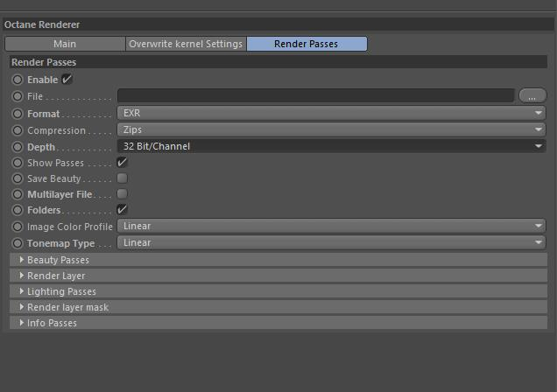The width and height of the screenshot is (557, 392).
Task: Expand the Info Passes section
Action: [x=278, y=323]
